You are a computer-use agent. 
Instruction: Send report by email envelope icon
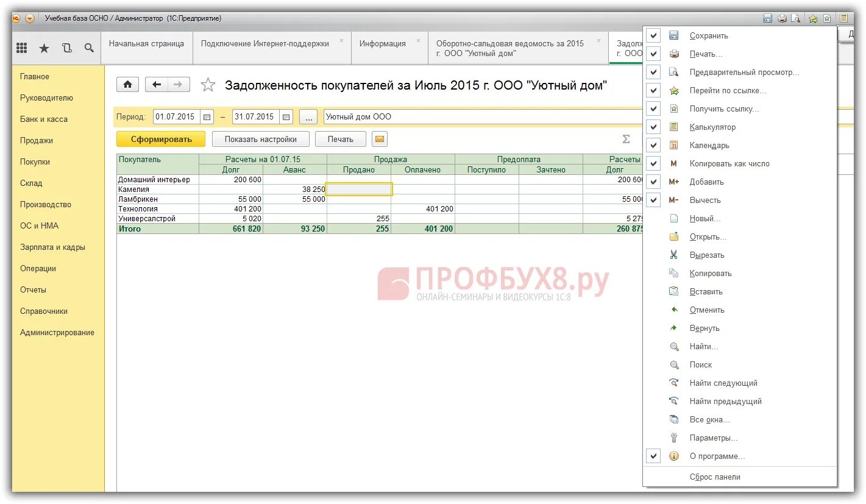[379, 139]
